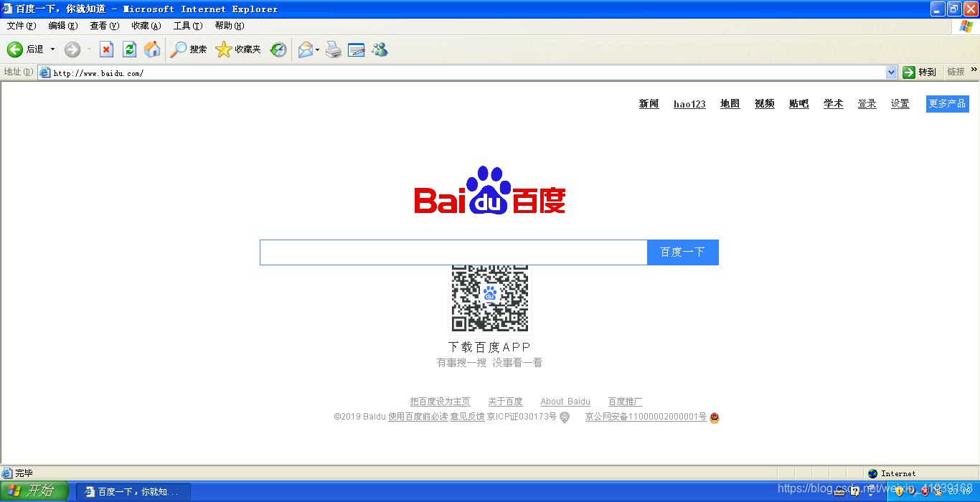The image size is (980, 502).
Task: Click the 下载百度APP text
Action: pos(489,347)
